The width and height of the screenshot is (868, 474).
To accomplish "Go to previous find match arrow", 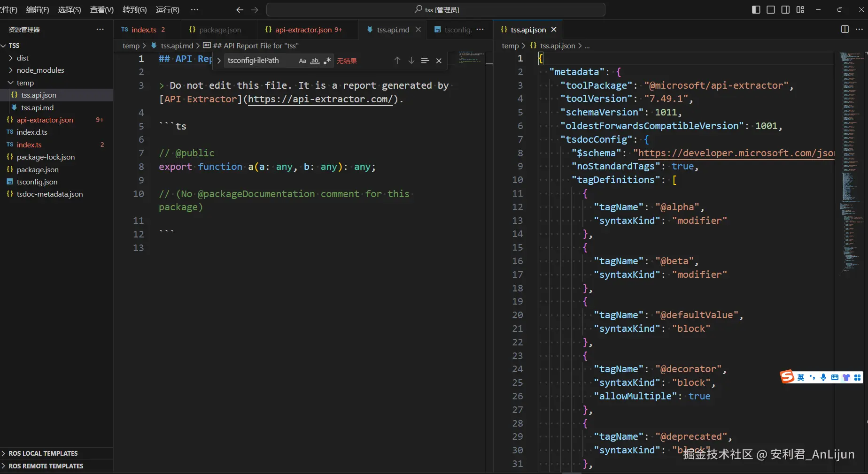I will click(x=397, y=61).
